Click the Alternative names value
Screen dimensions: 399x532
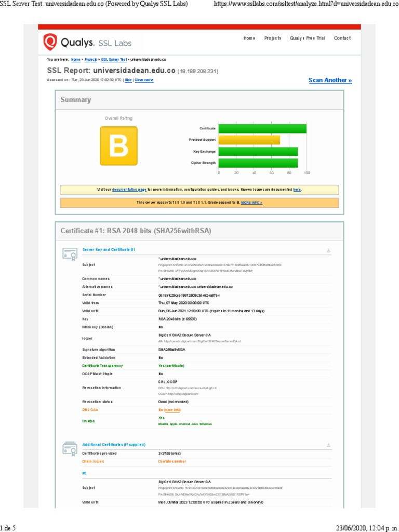[x=195, y=287]
